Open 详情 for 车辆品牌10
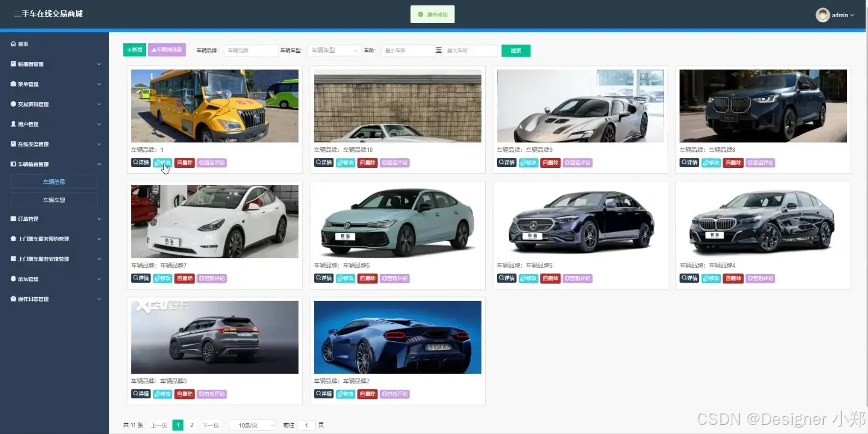The height and width of the screenshot is (434, 868). tap(324, 163)
